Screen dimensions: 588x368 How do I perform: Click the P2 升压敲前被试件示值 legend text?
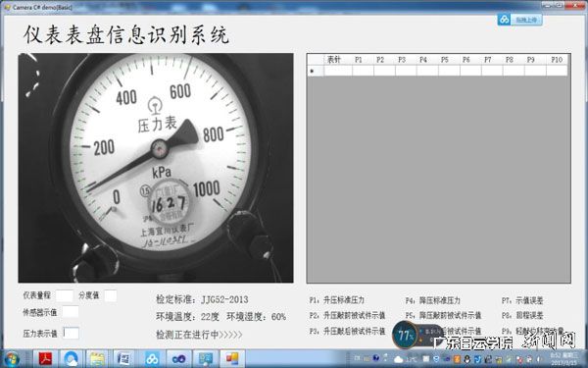click(x=347, y=315)
